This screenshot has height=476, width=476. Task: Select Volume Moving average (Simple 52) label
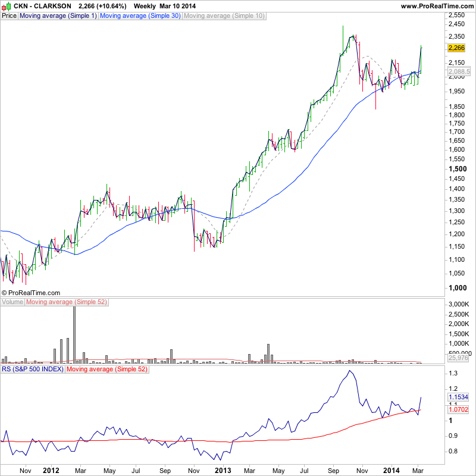tap(67, 302)
